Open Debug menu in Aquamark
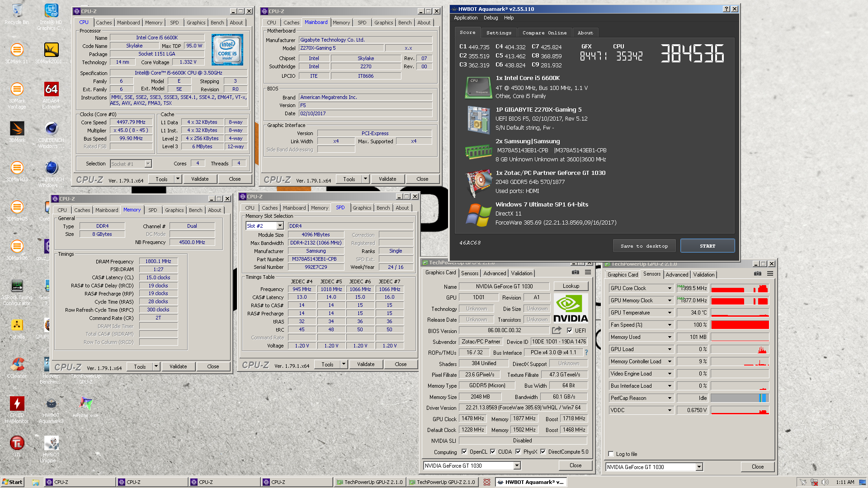 491,18
